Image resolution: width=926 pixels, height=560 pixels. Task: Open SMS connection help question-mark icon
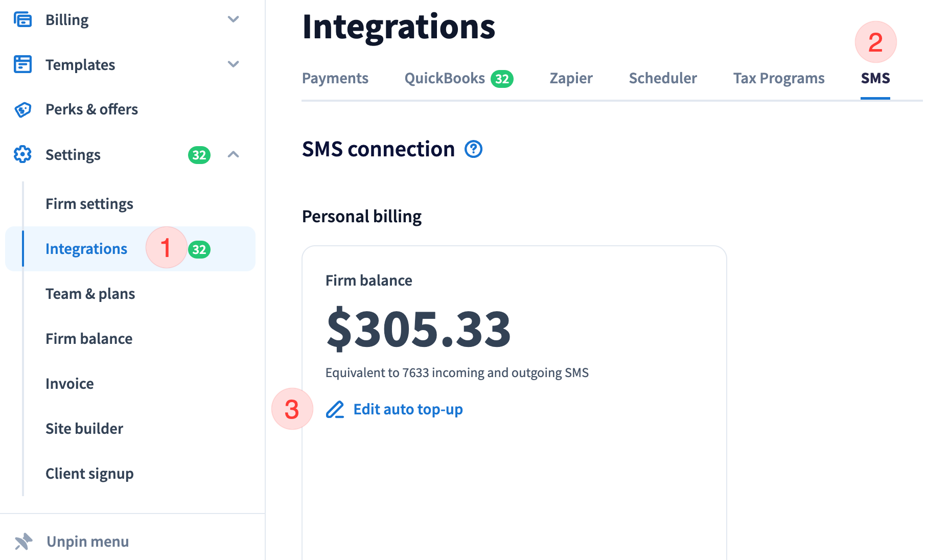coord(473,149)
